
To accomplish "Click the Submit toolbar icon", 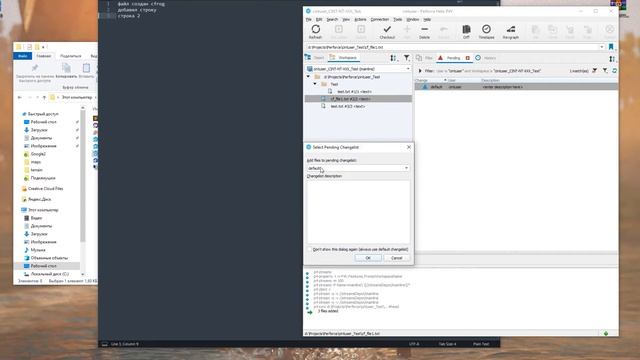I will (x=361, y=29).
